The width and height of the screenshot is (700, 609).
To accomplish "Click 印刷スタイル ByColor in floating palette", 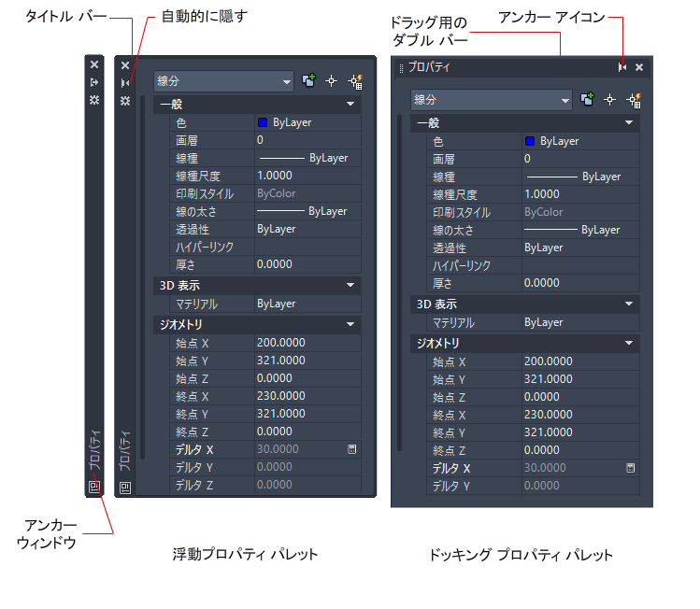I will pyautogui.click(x=307, y=193).
